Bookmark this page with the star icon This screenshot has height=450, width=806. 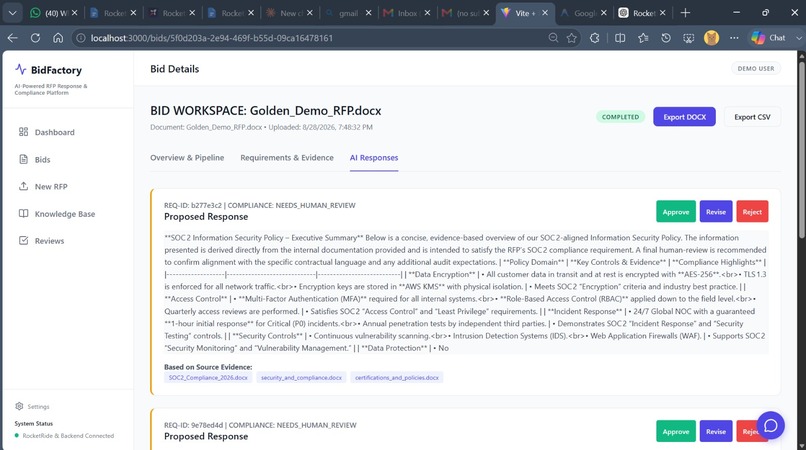pyautogui.click(x=572, y=38)
